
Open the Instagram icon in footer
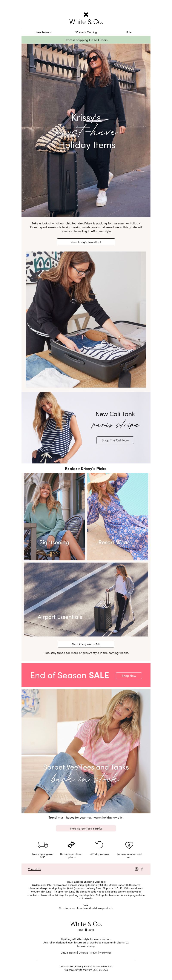[x=137, y=869]
